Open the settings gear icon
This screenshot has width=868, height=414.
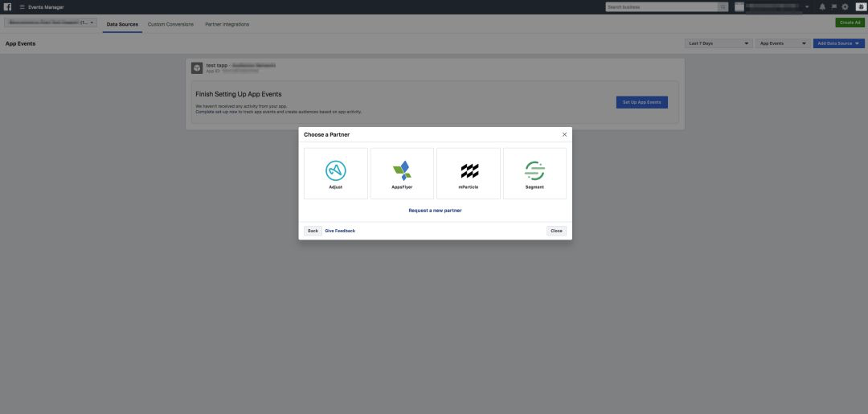click(x=845, y=7)
